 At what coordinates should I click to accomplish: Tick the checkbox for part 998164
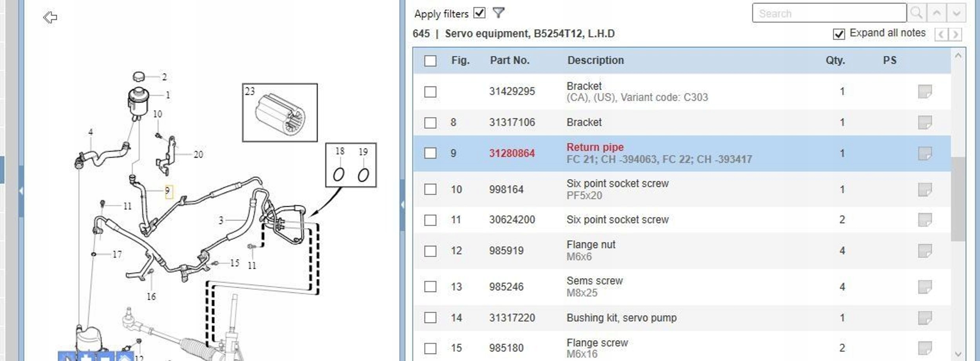coord(430,189)
